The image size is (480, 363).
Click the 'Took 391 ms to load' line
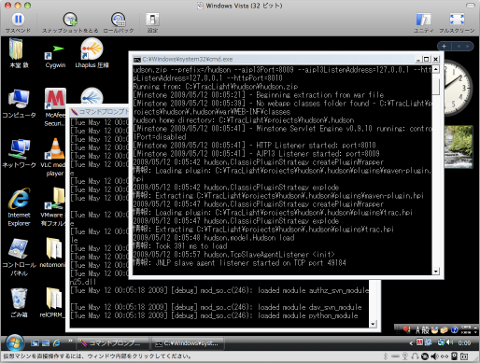coord(180,246)
